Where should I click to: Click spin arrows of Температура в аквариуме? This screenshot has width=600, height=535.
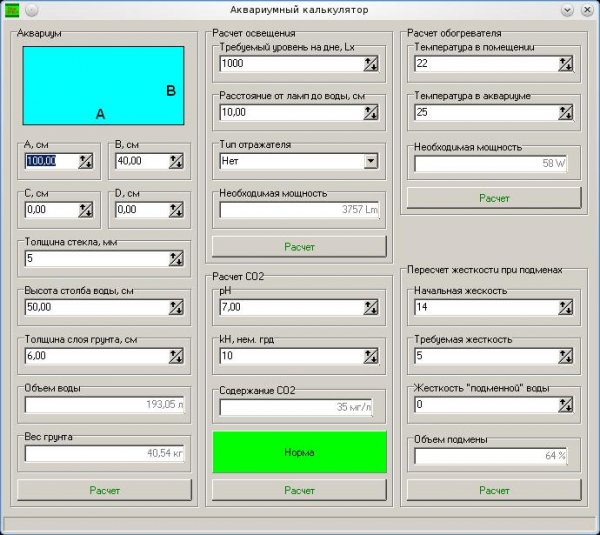(566, 113)
